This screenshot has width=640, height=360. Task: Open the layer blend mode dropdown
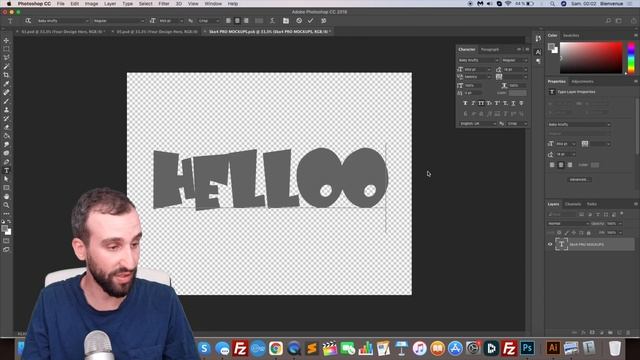(568, 223)
